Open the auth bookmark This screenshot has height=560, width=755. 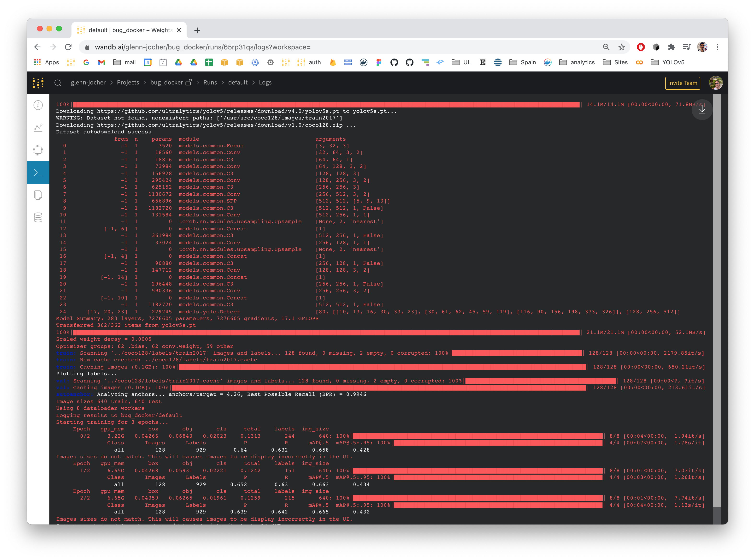309,62
